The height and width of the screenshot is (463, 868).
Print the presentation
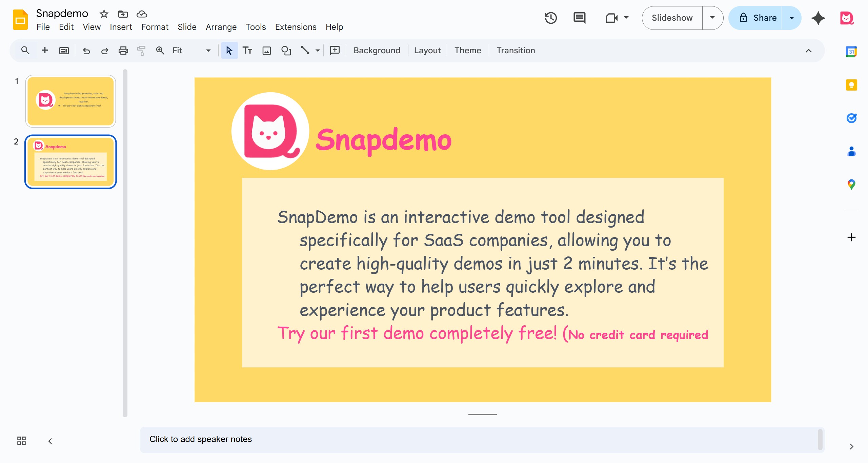(x=123, y=51)
